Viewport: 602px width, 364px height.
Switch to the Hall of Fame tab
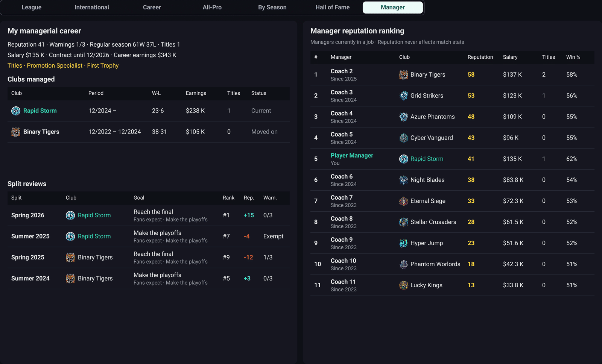(333, 8)
